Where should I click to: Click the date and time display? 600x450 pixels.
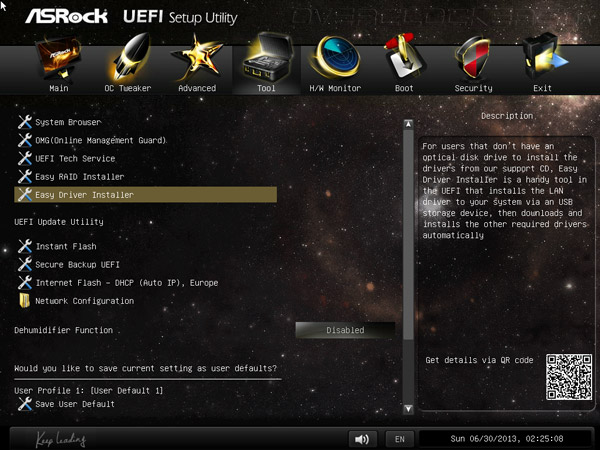coord(507,439)
